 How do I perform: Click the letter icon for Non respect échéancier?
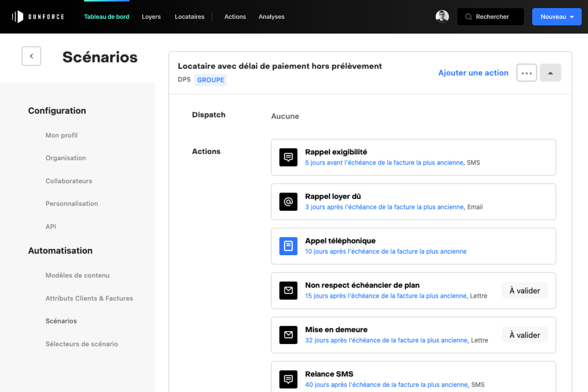point(288,291)
